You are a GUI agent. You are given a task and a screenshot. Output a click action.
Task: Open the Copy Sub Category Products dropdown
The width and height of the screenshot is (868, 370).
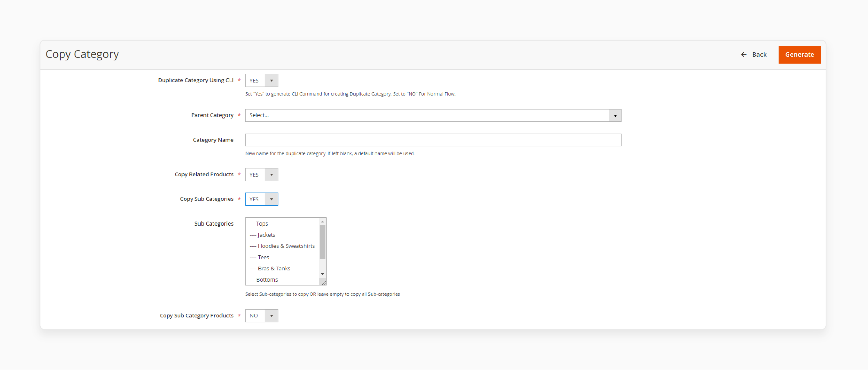pos(262,316)
